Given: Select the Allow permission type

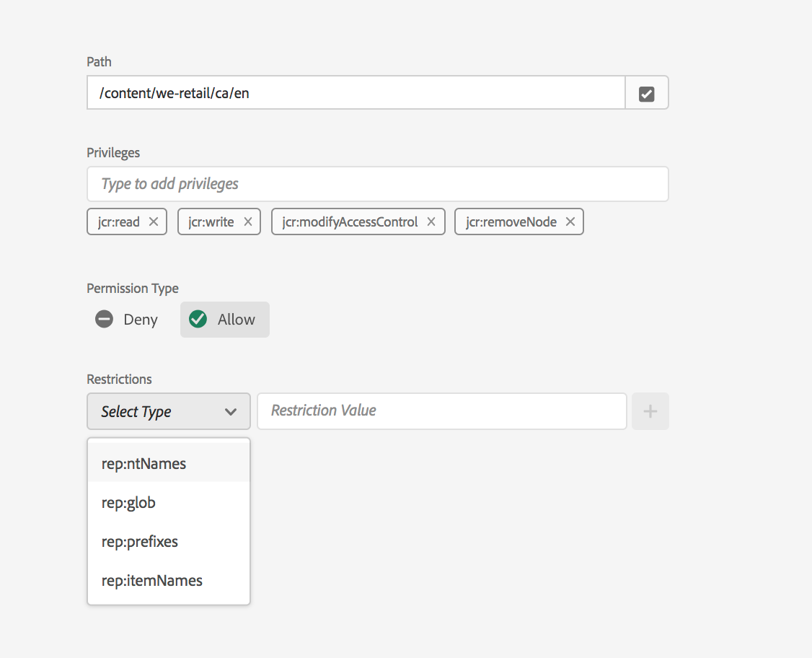Looking at the screenshot, I should coord(225,320).
